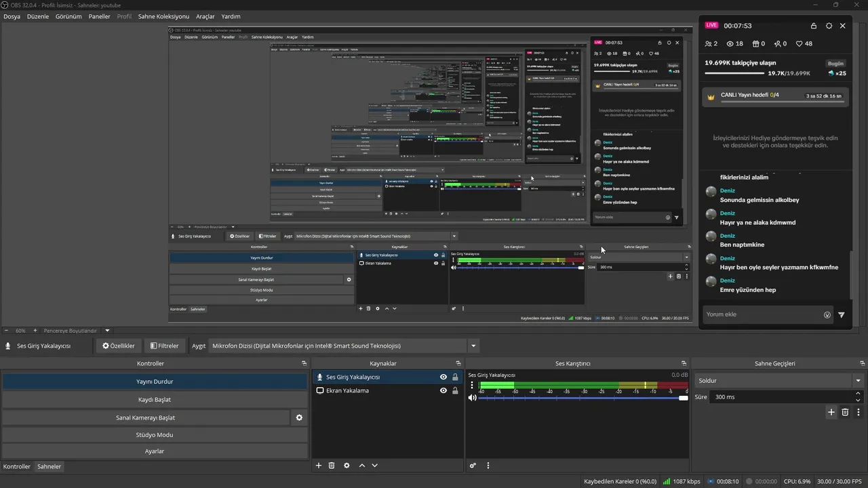The height and width of the screenshot is (488, 868).
Task: Toggle Stüdyo Modu
Action: (x=155, y=434)
